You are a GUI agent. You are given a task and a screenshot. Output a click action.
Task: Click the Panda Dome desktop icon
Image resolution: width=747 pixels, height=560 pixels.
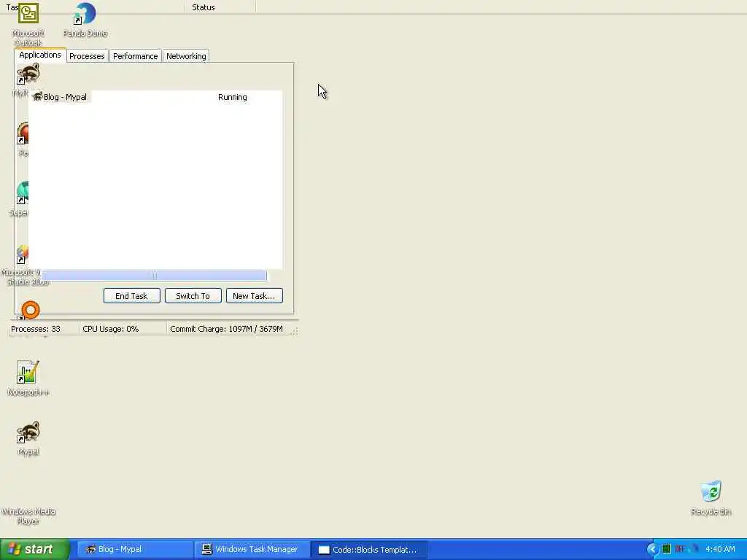[x=85, y=20]
